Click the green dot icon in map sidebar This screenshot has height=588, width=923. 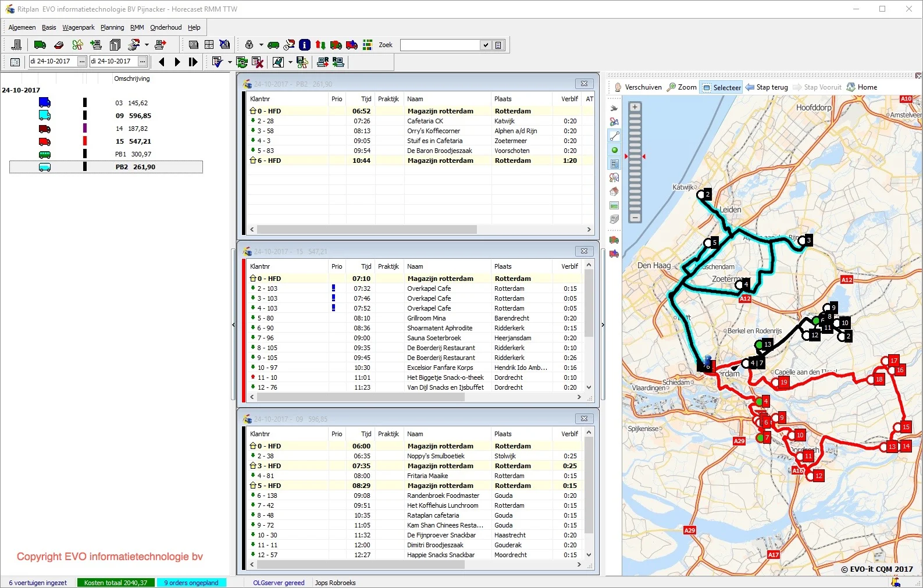tap(614, 150)
